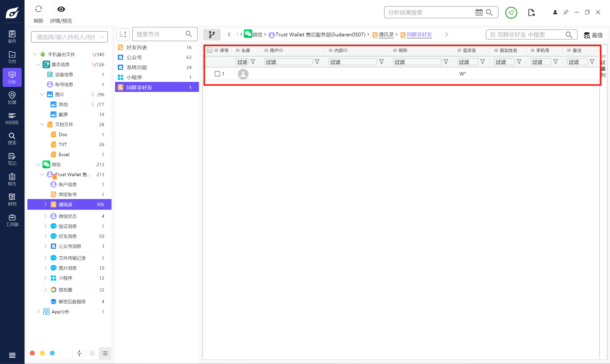Click the Refresh (刷新) icon
The image size is (610, 364).
pyautogui.click(x=38, y=9)
